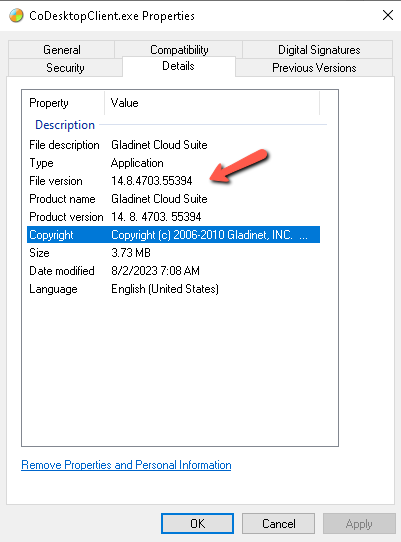Click the Cancel button
401x542 pixels.
(x=279, y=523)
